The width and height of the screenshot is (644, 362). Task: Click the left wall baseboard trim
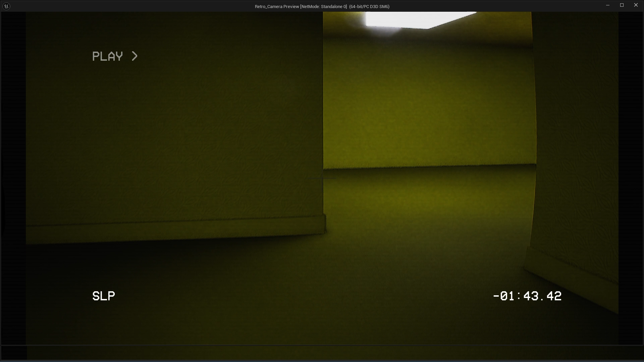tap(174, 230)
